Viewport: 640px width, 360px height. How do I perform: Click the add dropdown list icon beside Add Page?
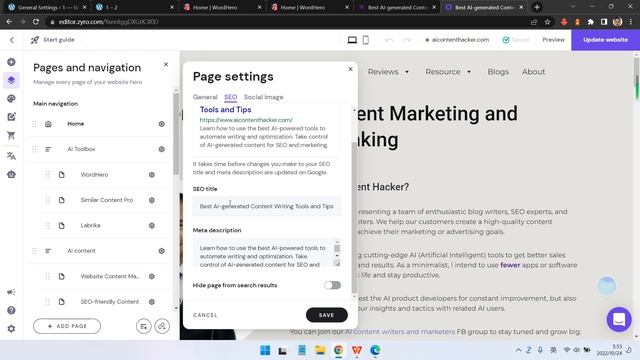(144, 326)
